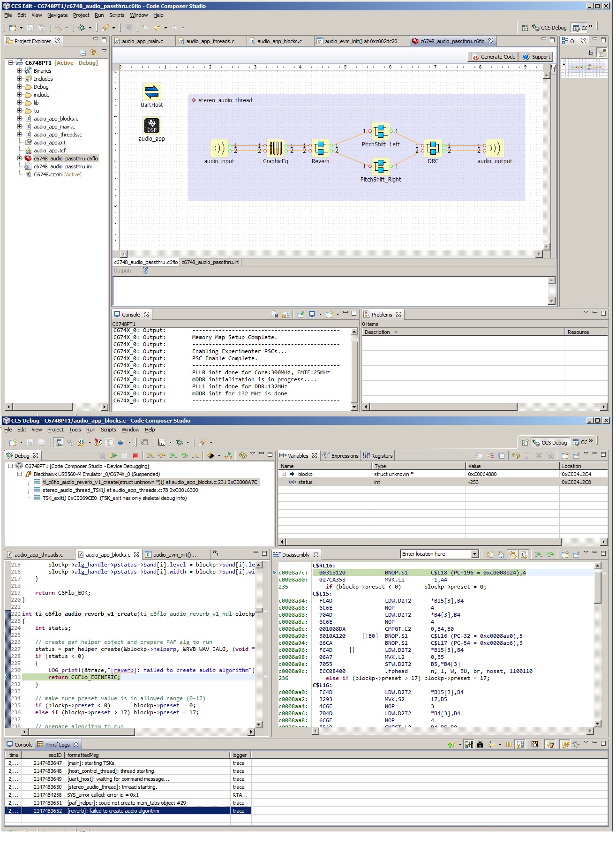Click the Enter location here input field
This screenshot has width=616, height=846.
[x=436, y=554]
